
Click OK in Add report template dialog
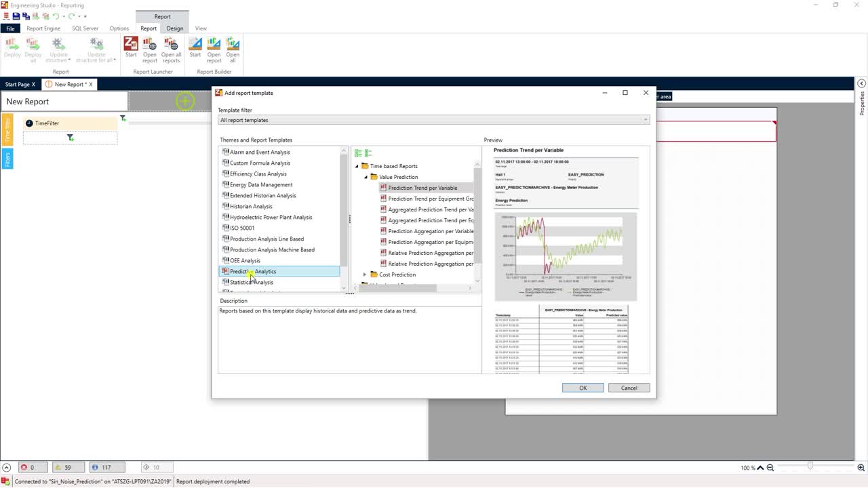click(x=583, y=388)
